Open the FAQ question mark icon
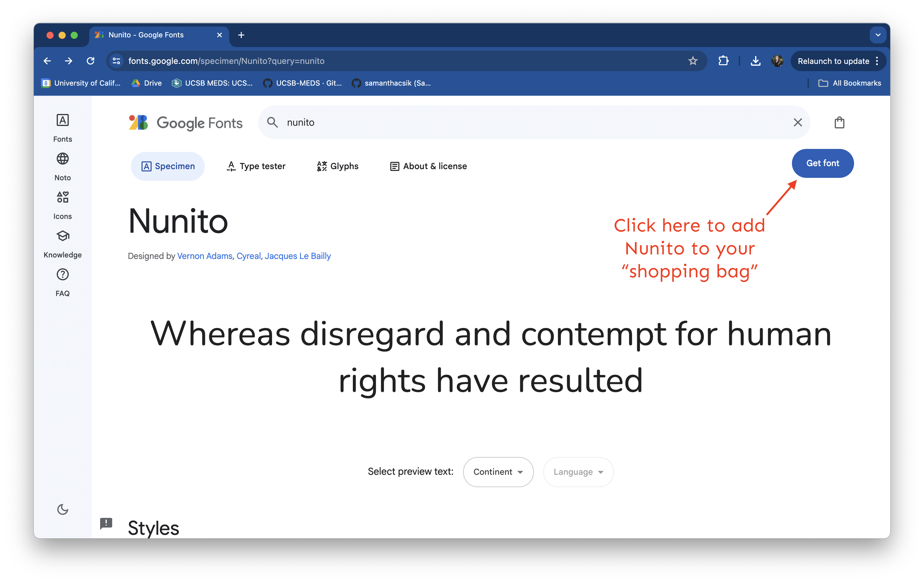Screen dimensions: 924x583 click(x=62, y=275)
